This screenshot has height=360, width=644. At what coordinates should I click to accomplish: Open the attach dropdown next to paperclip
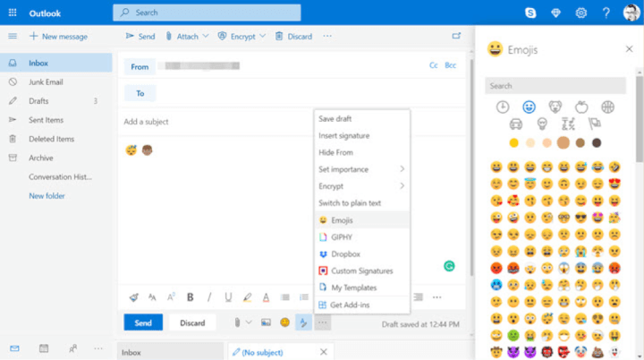(x=249, y=322)
